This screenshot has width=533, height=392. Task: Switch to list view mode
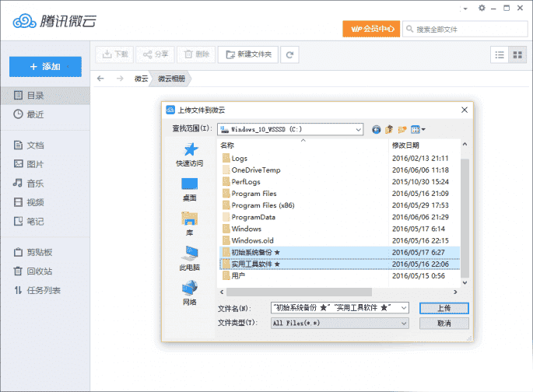[x=500, y=54]
